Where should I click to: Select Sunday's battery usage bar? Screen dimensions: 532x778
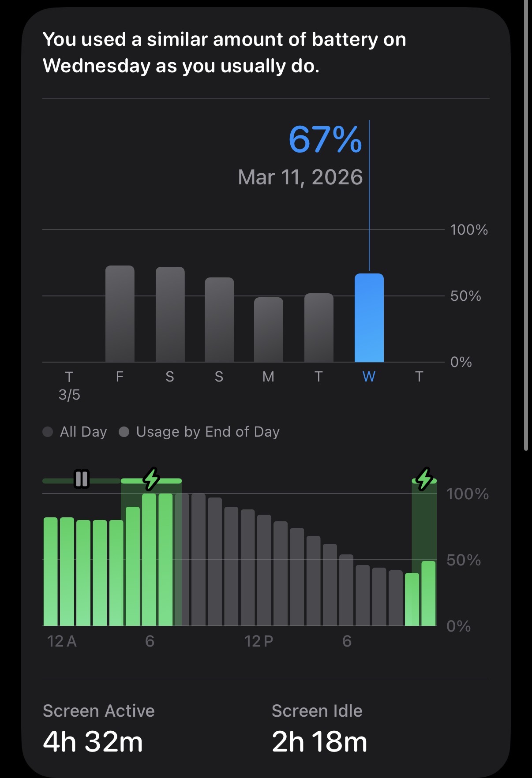(x=219, y=320)
